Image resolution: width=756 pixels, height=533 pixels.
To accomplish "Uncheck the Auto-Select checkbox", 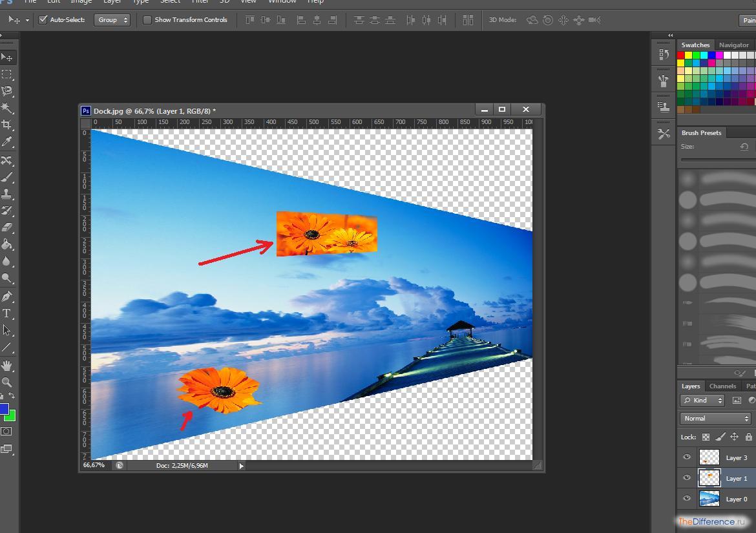I will pyautogui.click(x=43, y=19).
